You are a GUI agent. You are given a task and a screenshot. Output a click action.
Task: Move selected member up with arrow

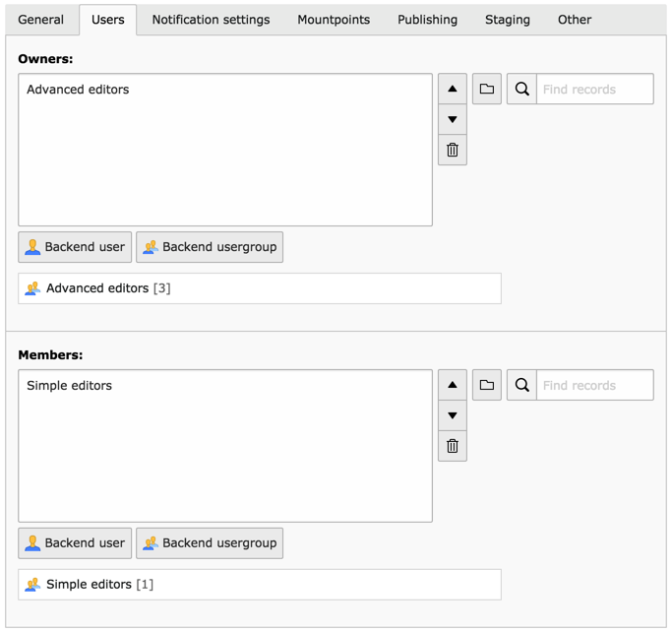tap(453, 386)
